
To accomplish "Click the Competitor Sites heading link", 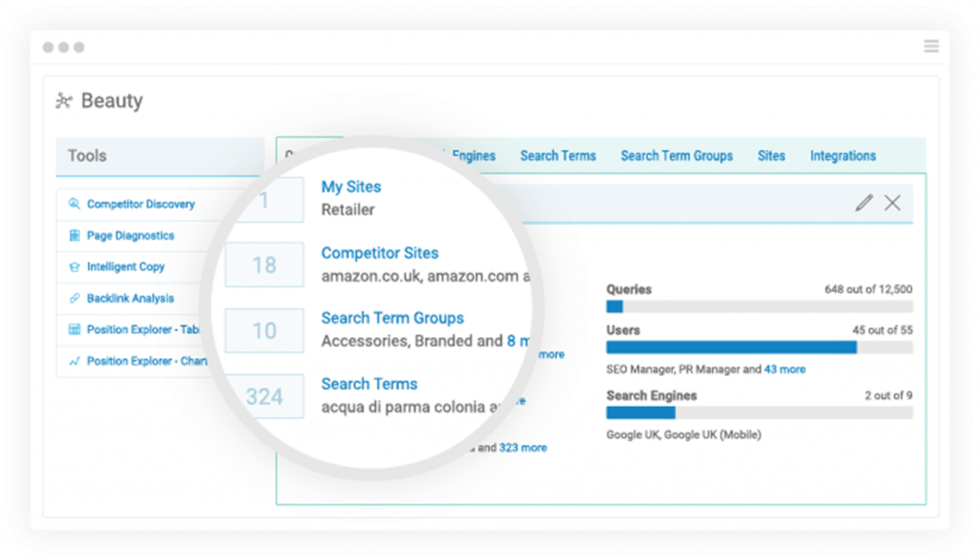I will (380, 253).
